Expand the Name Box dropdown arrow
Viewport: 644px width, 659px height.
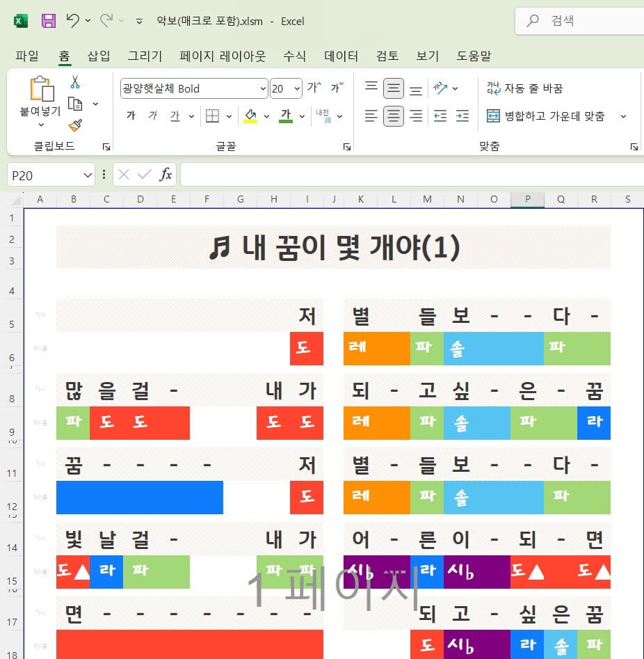point(88,175)
